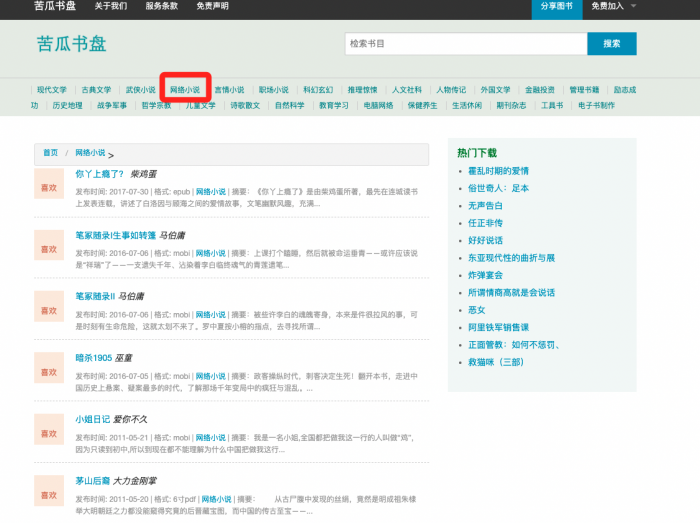Go to the 科幻玄幻 category

tap(318, 90)
